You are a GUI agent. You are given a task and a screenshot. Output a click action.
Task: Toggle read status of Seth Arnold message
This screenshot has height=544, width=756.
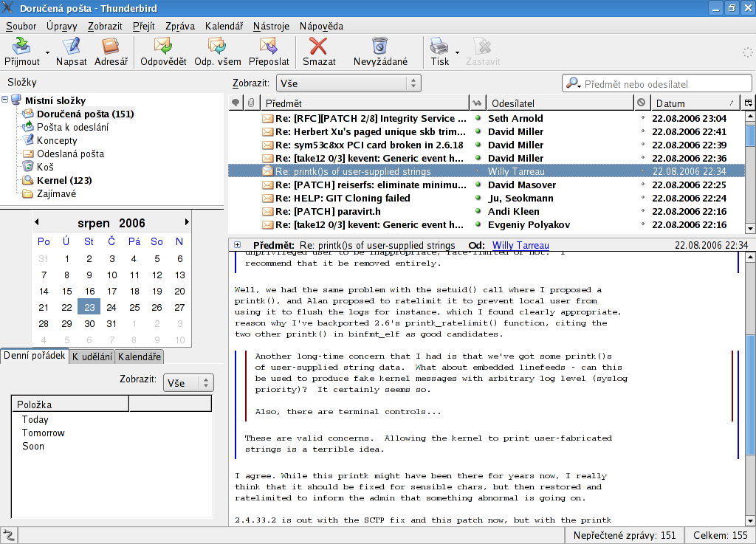pos(478,118)
